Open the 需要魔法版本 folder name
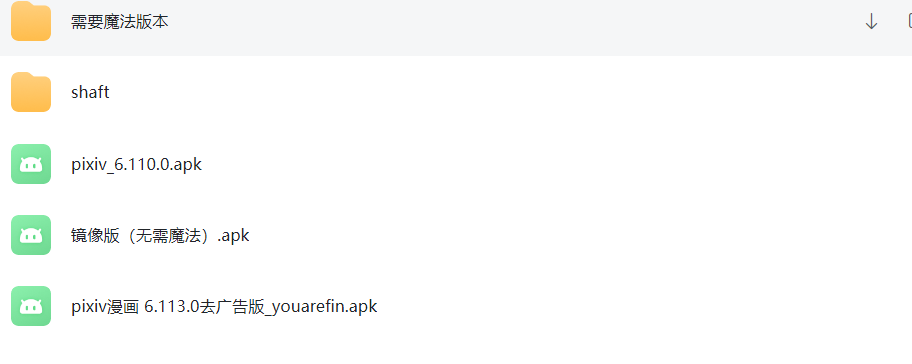 pos(120,22)
